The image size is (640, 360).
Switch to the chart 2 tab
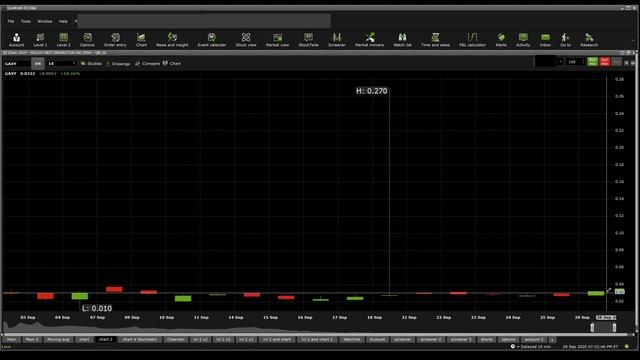(105, 340)
